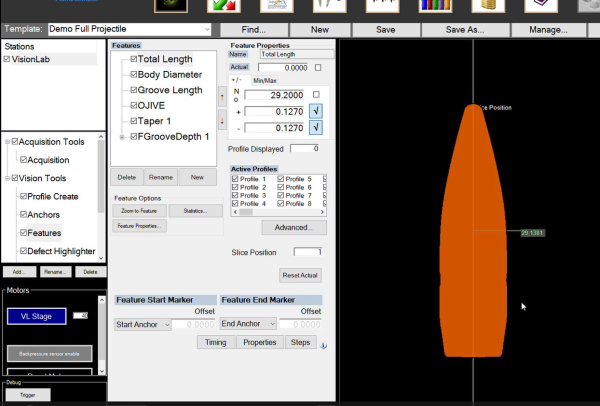This screenshot has width=600, height=406.
Task: Open the Timing tab
Action: point(216,342)
